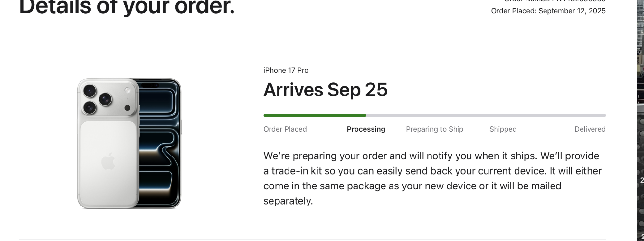The width and height of the screenshot is (644, 241).
Task: Click the gray remaining portion of progress bar
Action: (x=486, y=115)
